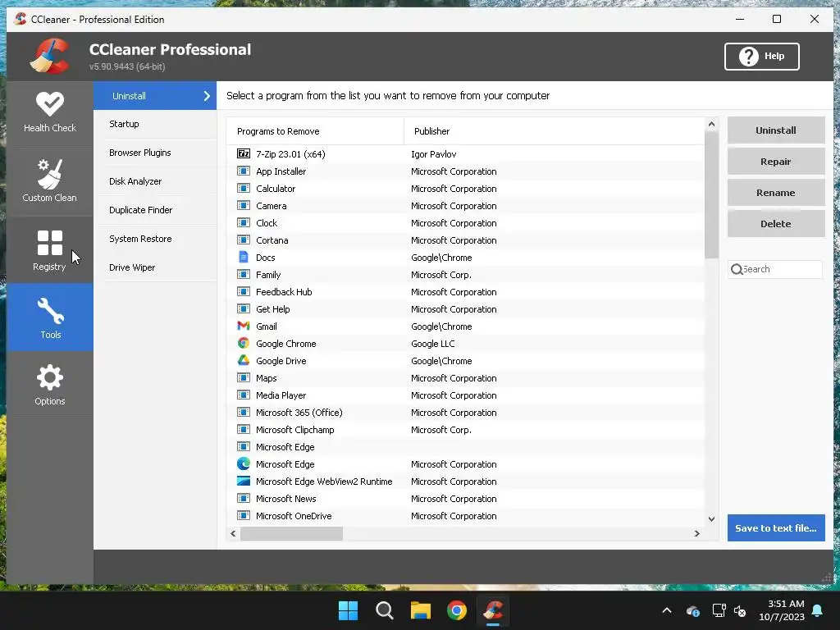Select the Feedback Hub row
This screenshot has width=840, height=630.
(x=465, y=292)
